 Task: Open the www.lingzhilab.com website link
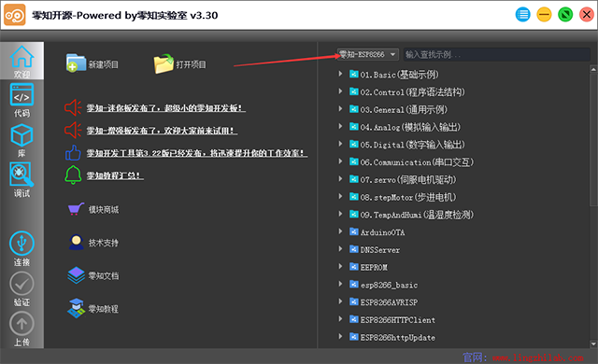[538, 357]
